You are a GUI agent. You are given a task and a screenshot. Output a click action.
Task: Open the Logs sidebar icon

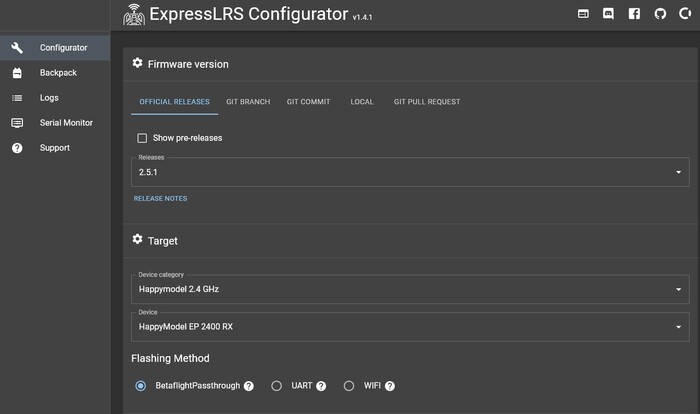click(x=17, y=98)
